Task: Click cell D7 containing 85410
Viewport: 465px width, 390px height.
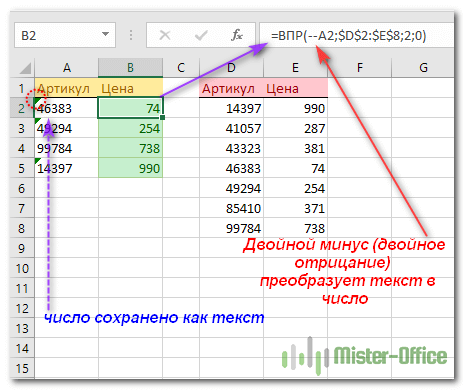Action: tap(231, 208)
